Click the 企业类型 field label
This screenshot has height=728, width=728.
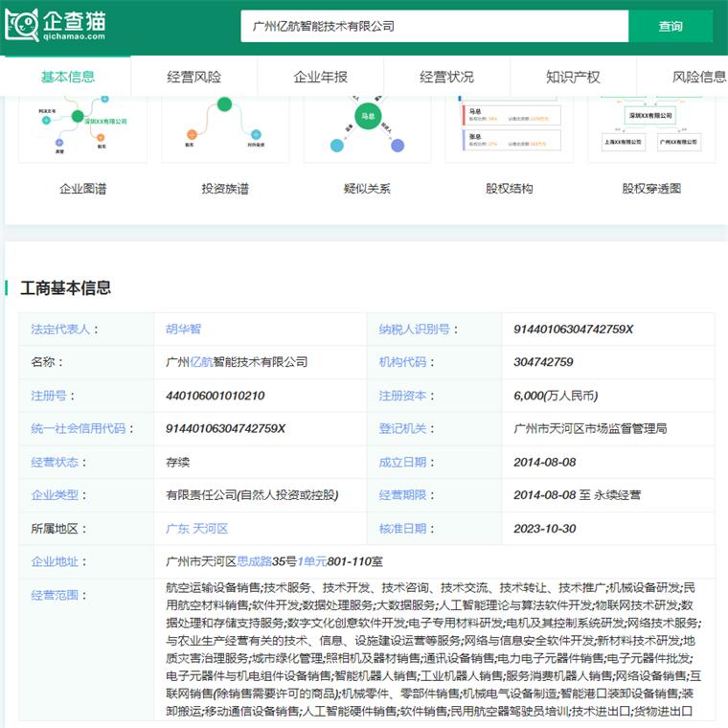coord(55,495)
